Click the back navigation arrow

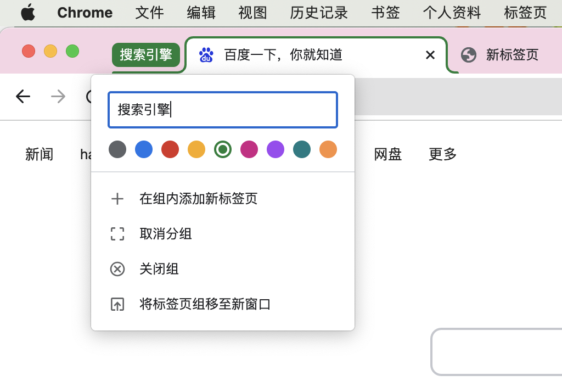pyautogui.click(x=23, y=96)
